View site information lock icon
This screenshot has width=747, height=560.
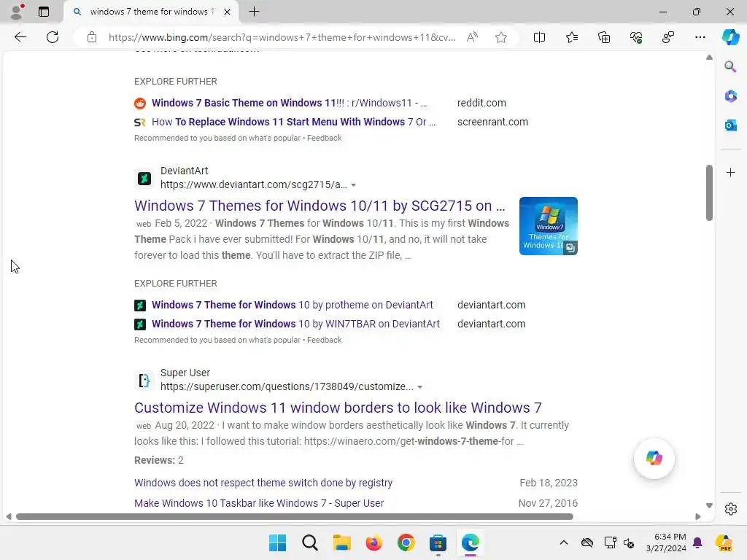click(92, 37)
